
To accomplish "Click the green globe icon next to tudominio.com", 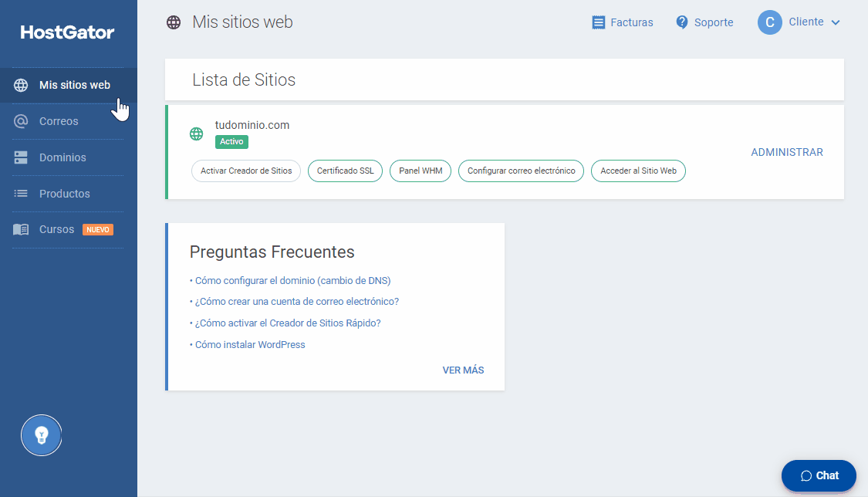I will pos(197,134).
